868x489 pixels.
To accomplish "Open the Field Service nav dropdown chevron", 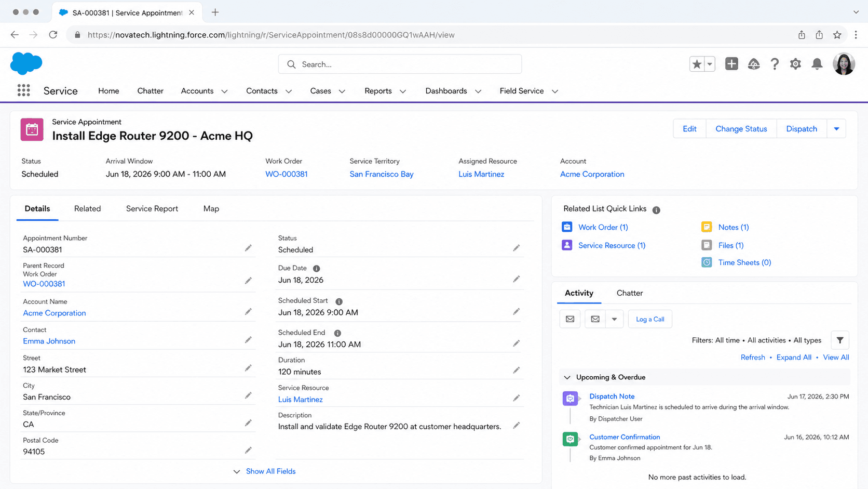I will (x=554, y=91).
